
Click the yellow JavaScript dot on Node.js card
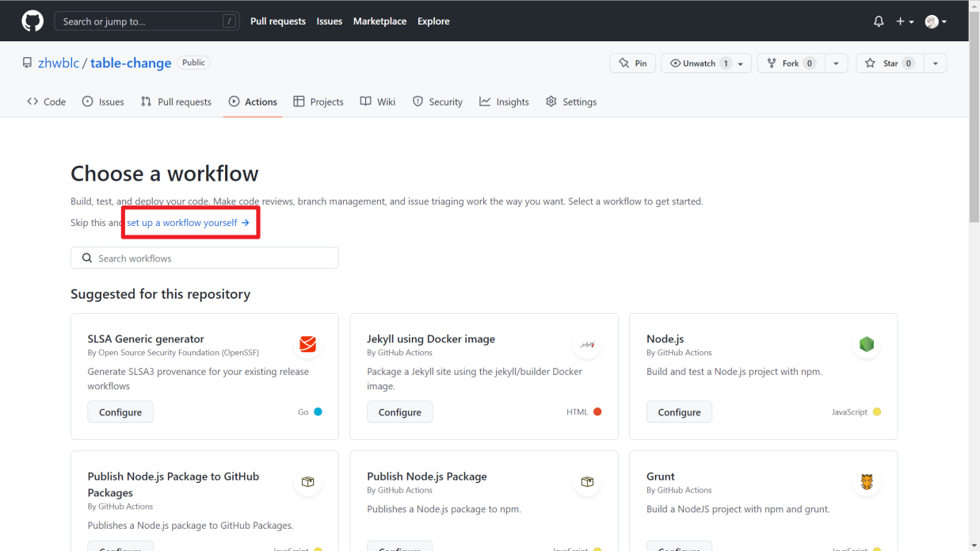pos(876,411)
